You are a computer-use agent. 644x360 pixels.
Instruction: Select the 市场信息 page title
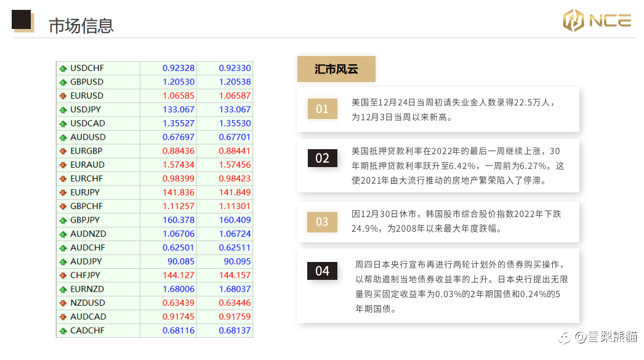81,26
